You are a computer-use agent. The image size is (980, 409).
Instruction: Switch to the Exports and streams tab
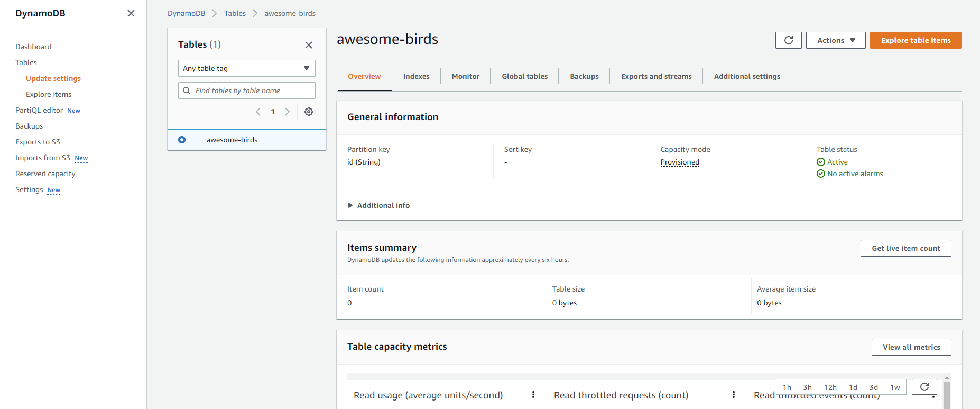[656, 76]
